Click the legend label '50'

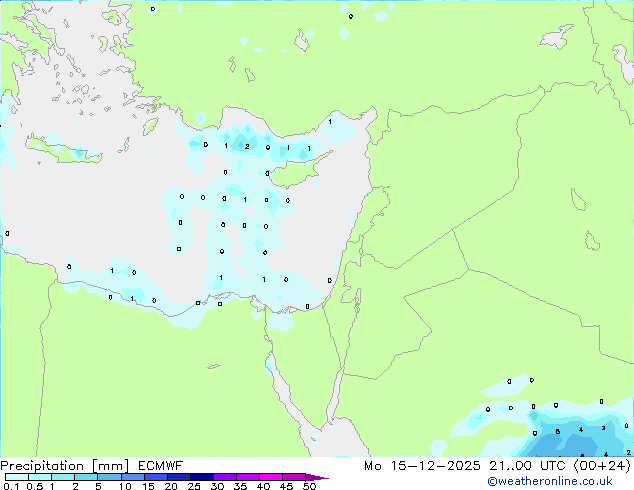tap(309, 486)
